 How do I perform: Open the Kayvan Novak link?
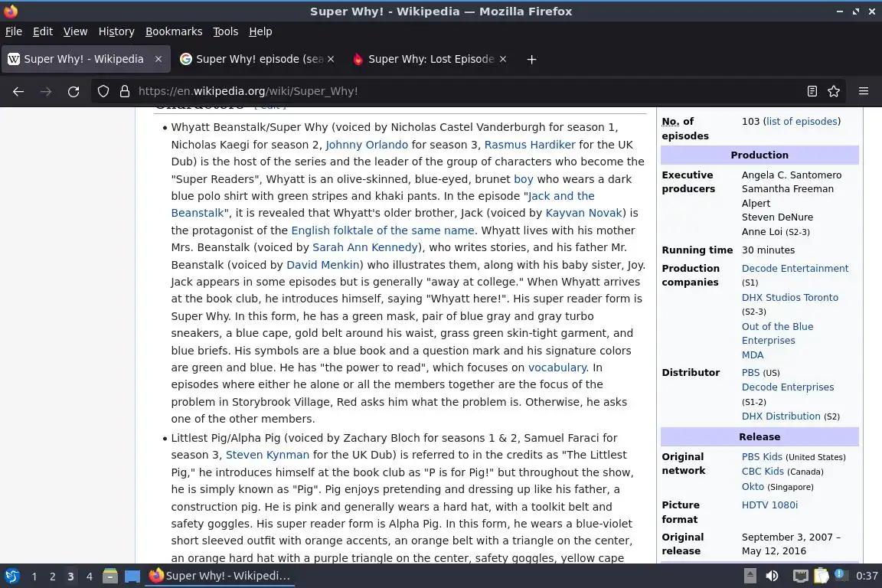(x=584, y=213)
